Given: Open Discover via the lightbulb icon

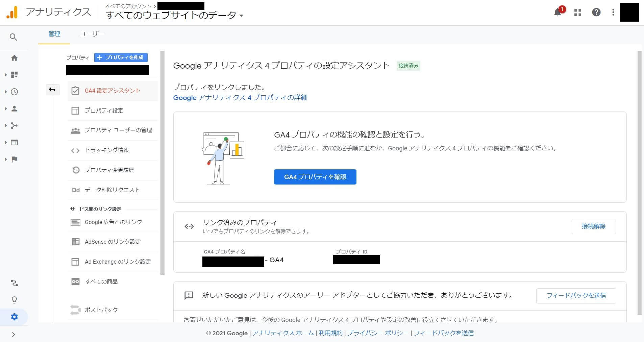Looking at the screenshot, I should (x=14, y=300).
